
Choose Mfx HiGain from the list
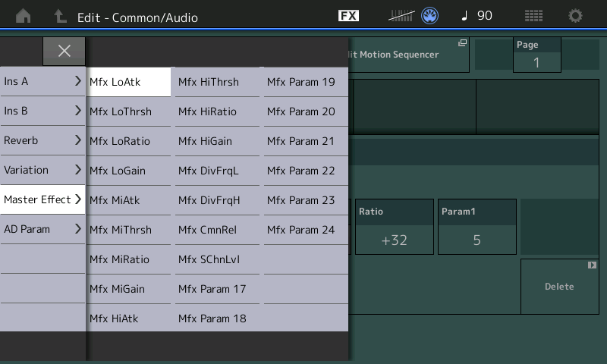coord(217,141)
